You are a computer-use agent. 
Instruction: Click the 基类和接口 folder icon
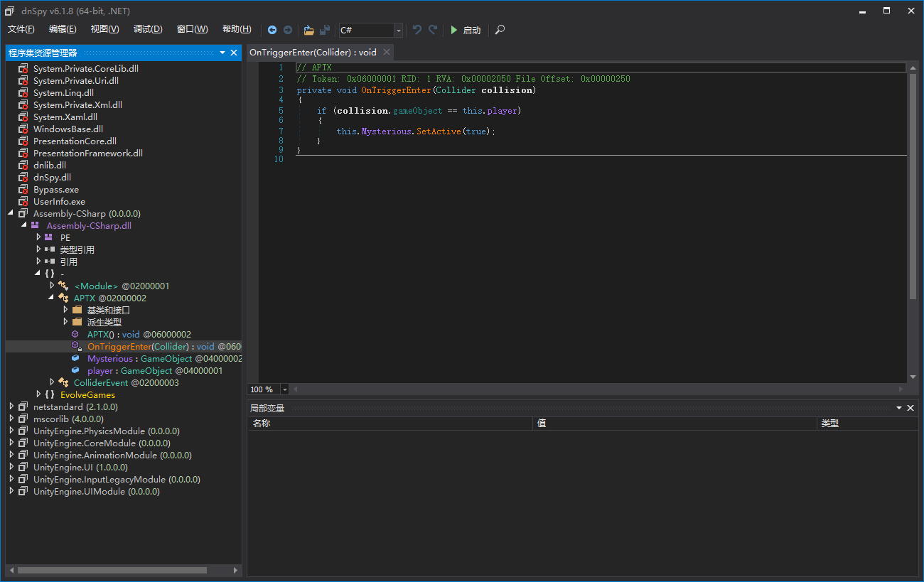(x=77, y=310)
